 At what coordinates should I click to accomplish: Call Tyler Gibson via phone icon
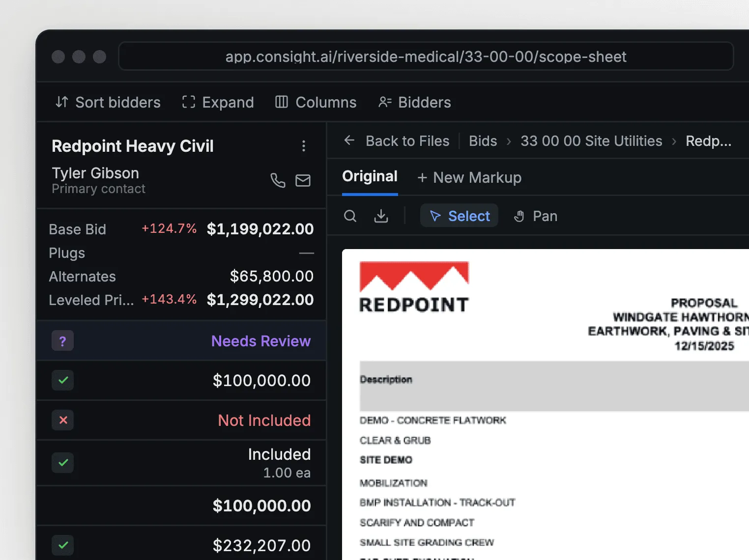click(x=278, y=180)
